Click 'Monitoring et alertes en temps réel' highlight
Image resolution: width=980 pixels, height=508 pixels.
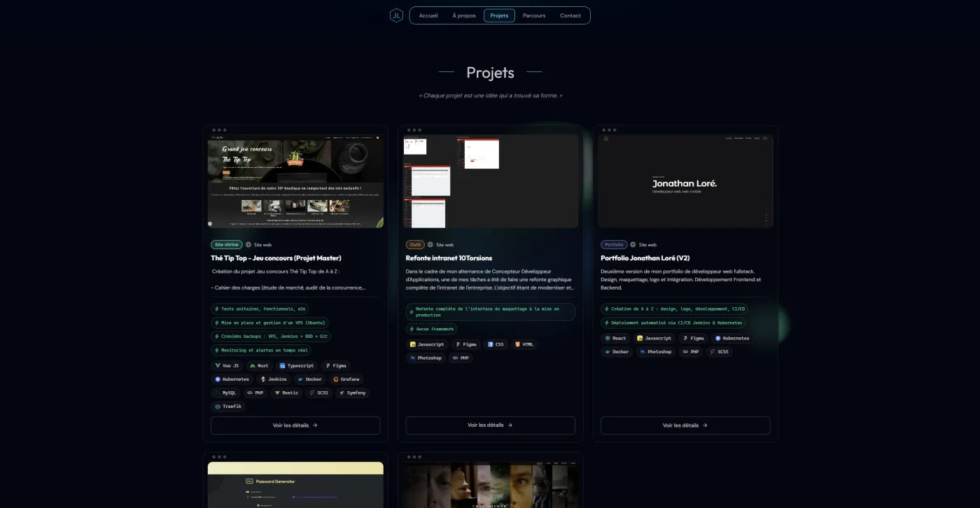(261, 350)
